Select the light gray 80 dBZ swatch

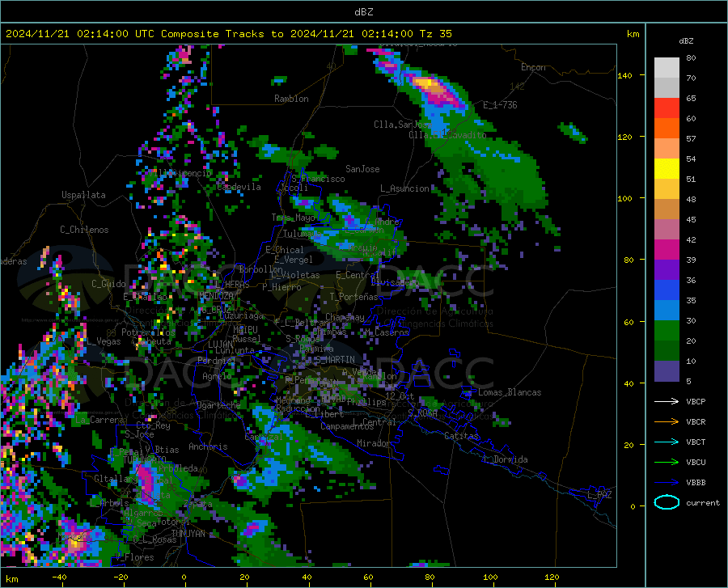[x=667, y=68]
